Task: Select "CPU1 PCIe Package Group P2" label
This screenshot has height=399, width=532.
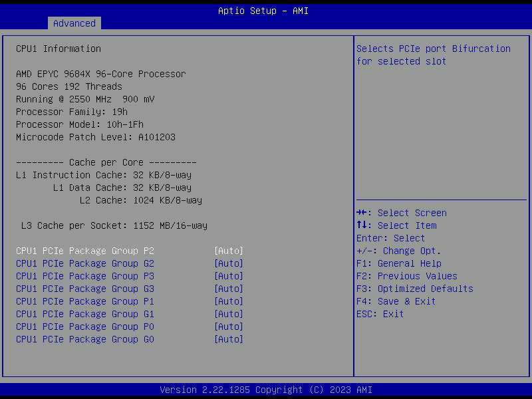Action: pos(85,251)
